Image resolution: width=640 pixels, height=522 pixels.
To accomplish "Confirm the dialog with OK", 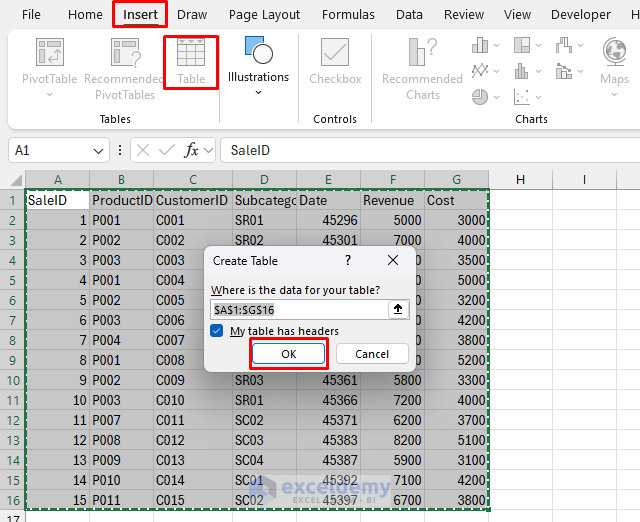I will pyautogui.click(x=289, y=353).
